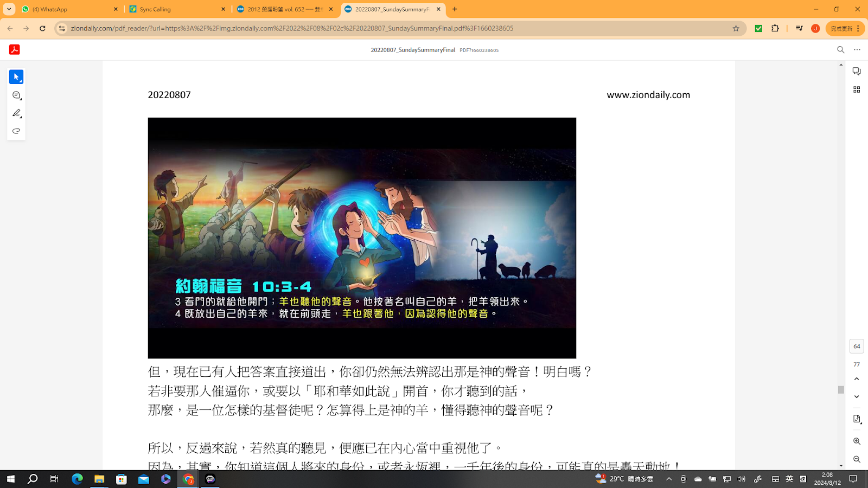Screen dimensions: 868x488
Task: Click the green checkmark extension icon
Action: (758, 28)
